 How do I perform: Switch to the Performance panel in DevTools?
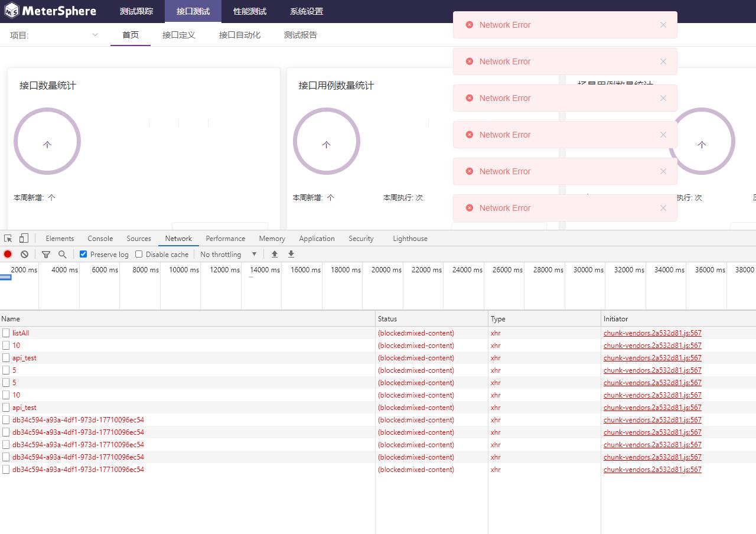click(226, 239)
